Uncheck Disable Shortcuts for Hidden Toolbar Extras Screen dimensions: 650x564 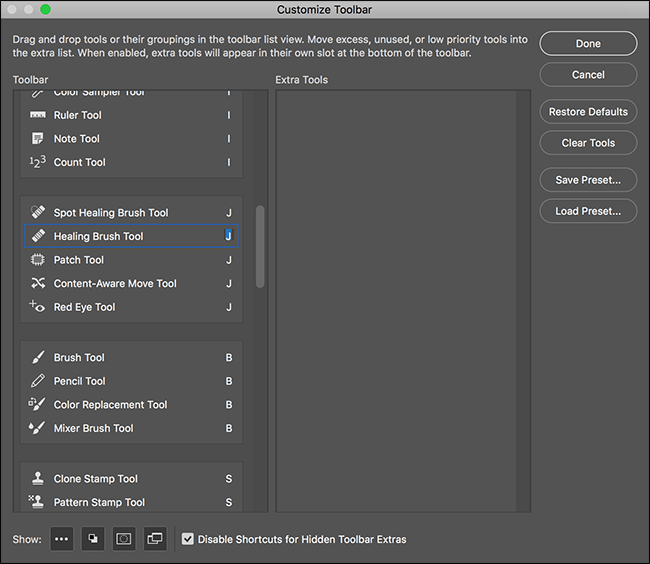click(188, 539)
